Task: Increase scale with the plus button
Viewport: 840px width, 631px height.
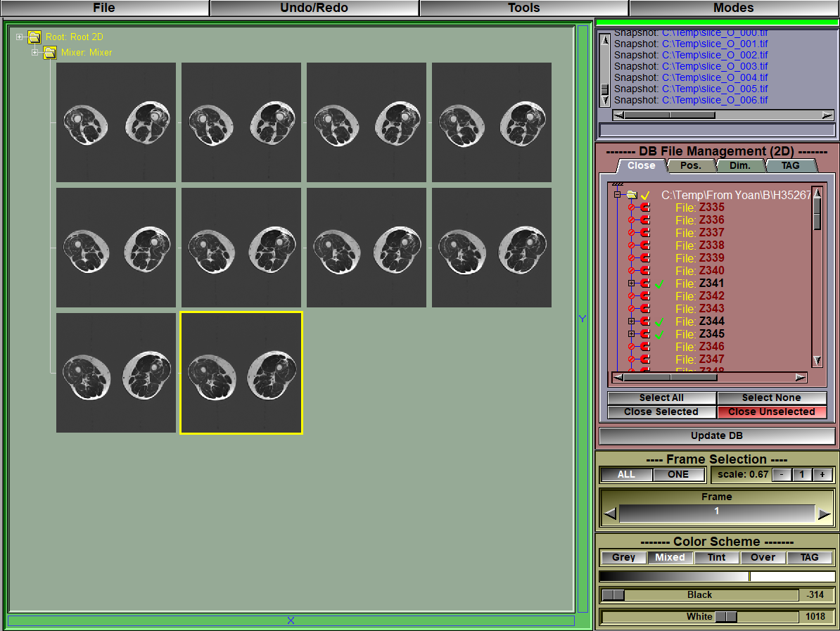Action: click(x=822, y=475)
